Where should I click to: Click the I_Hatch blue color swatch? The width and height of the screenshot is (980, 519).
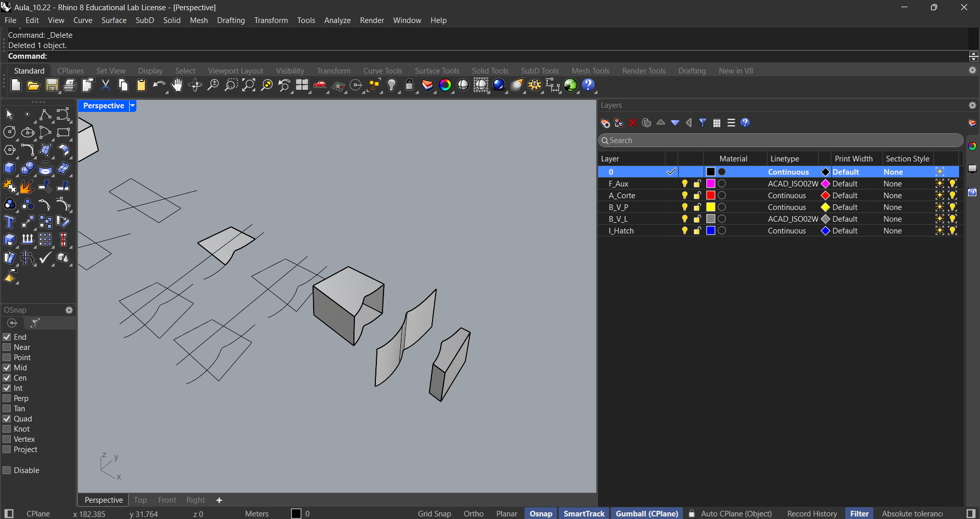pos(710,231)
